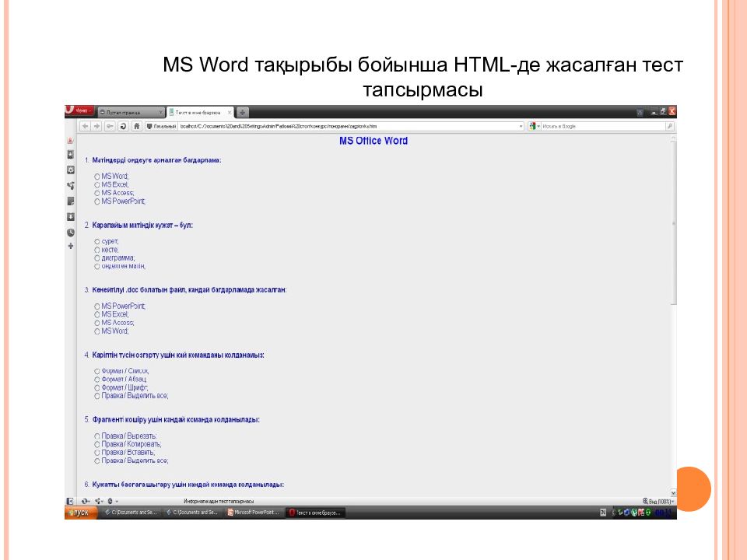Image resolution: width=747 pixels, height=560 pixels.
Task: Open the search engine selector dropdown
Action: (x=534, y=126)
